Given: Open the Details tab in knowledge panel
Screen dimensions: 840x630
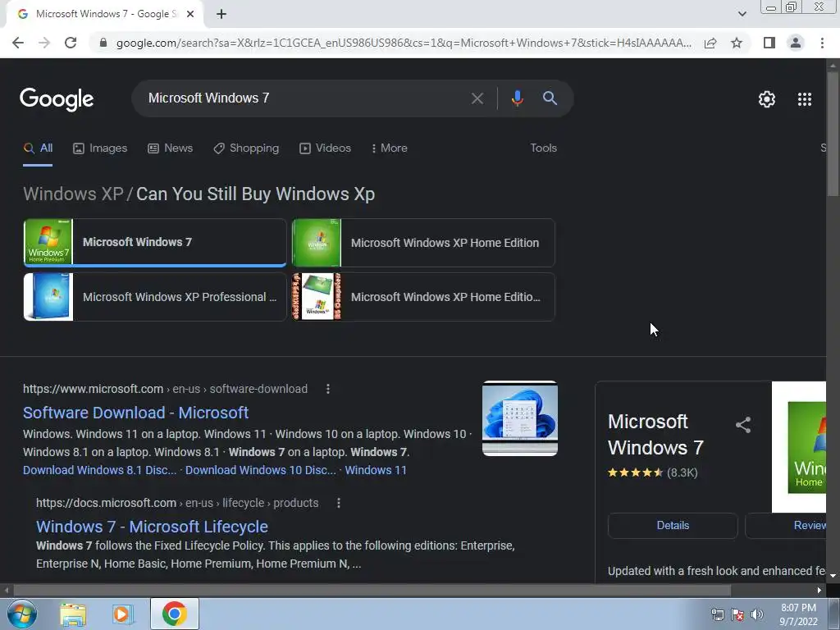Looking at the screenshot, I should [673, 526].
